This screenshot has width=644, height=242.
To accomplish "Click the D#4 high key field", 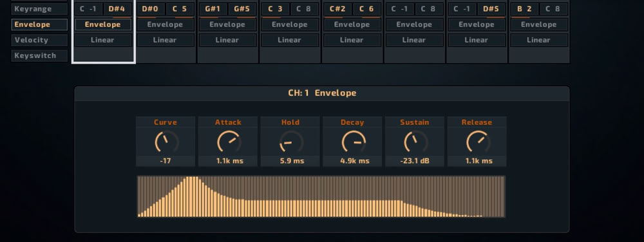I will (x=117, y=8).
